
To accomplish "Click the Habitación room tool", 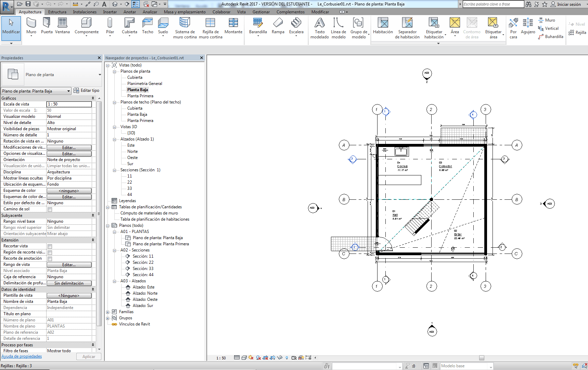I will click(383, 26).
